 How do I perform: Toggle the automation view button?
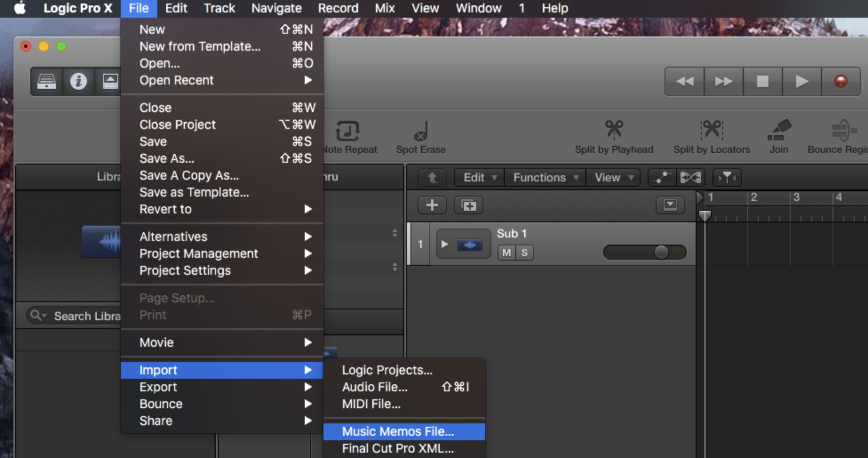click(661, 177)
